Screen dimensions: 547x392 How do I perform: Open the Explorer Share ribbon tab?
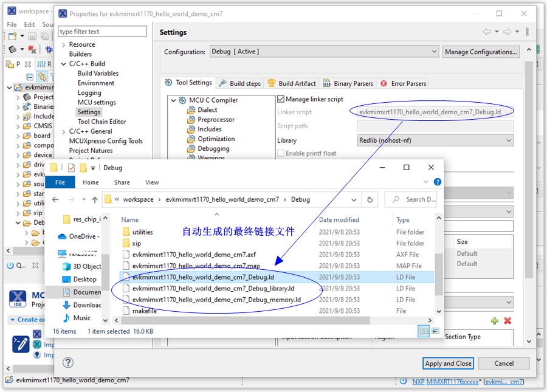tap(122, 182)
